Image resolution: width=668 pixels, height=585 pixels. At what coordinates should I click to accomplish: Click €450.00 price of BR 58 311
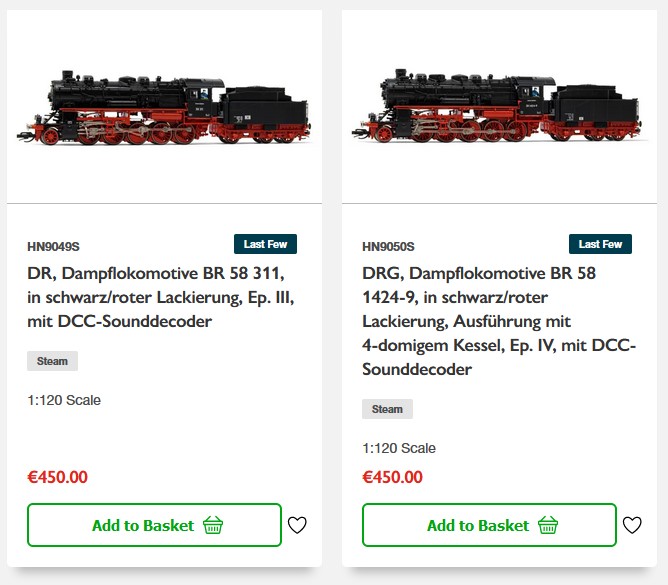[x=57, y=477]
